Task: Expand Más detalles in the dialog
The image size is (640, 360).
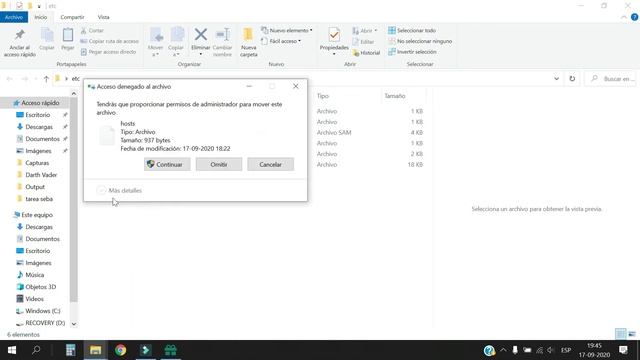Action: pyautogui.click(x=119, y=190)
